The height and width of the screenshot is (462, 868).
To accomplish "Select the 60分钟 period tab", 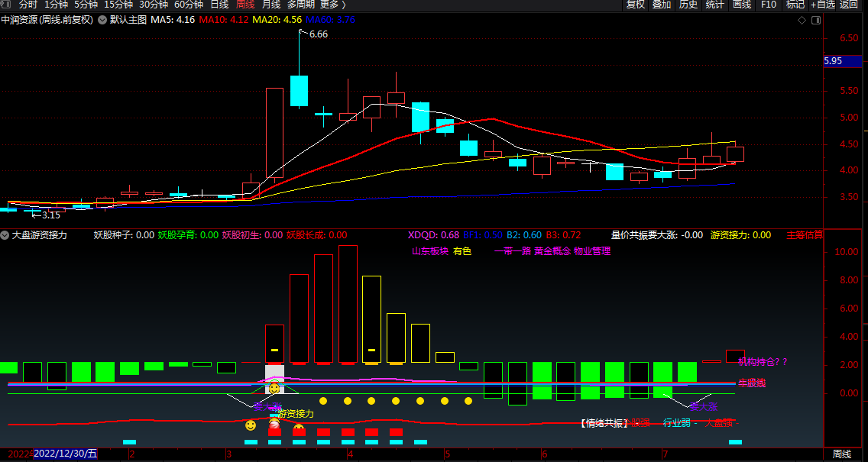I will [x=189, y=5].
